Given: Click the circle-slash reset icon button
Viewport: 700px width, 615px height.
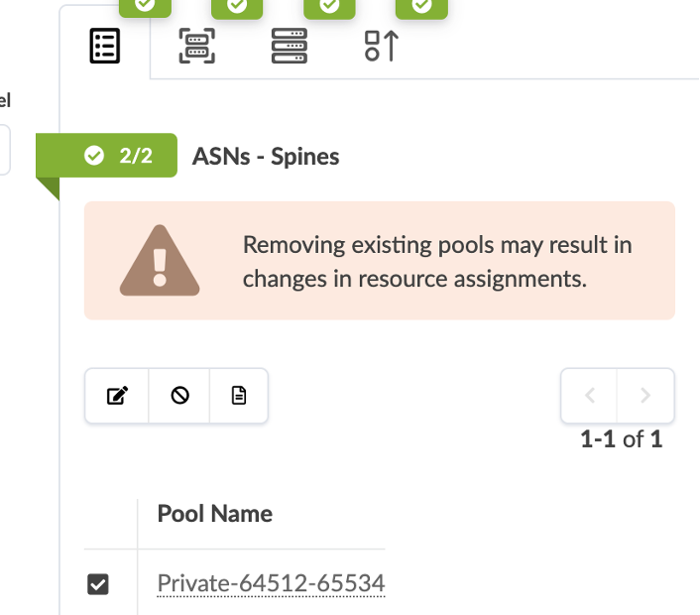Looking at the screenshot, I should click(x=179, y=397).
